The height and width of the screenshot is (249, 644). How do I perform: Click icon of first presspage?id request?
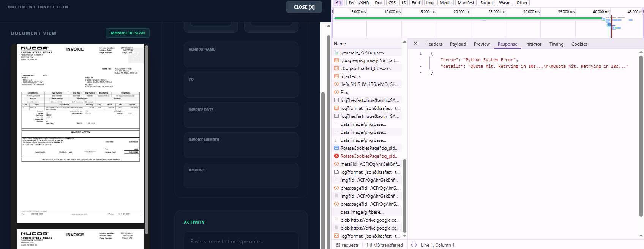pos(336,188)
